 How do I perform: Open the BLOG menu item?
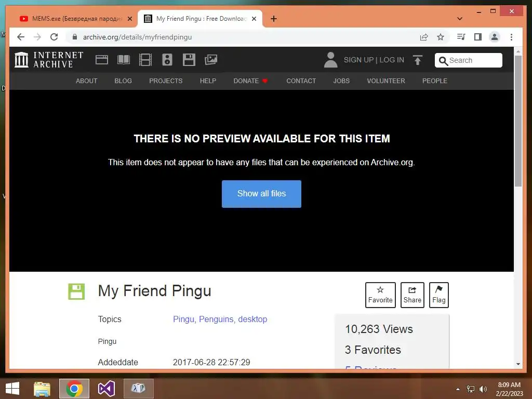click(x=123, y=81)
